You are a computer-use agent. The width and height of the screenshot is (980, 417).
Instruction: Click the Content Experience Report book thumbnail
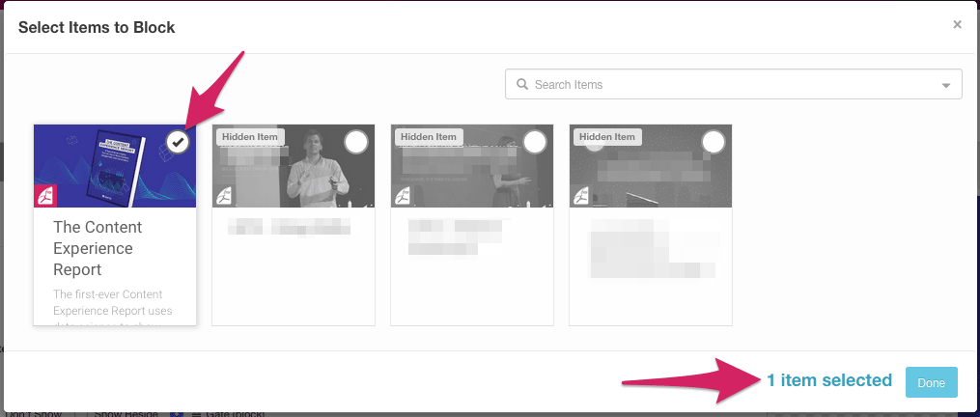pos(115,166)
